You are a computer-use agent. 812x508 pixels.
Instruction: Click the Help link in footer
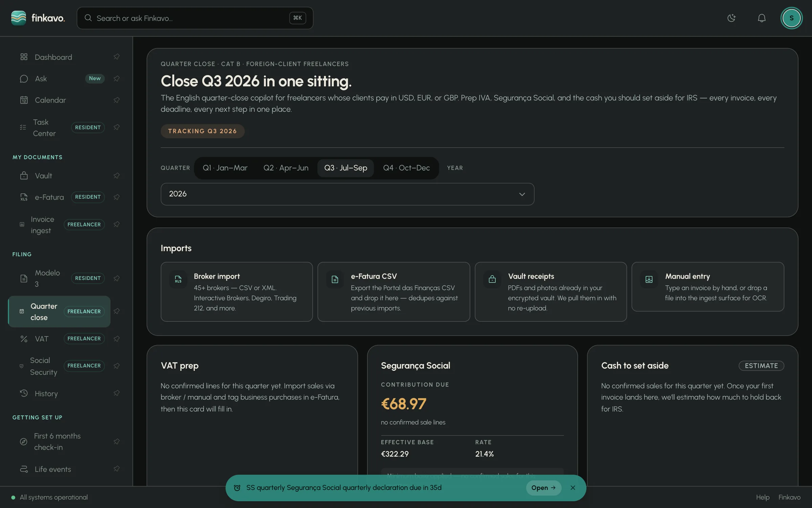[x=763, y=497]
